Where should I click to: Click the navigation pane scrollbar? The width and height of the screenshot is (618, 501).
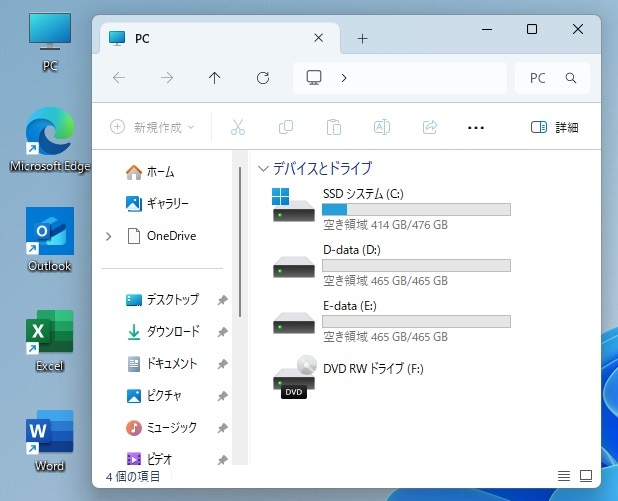point(240,242)
